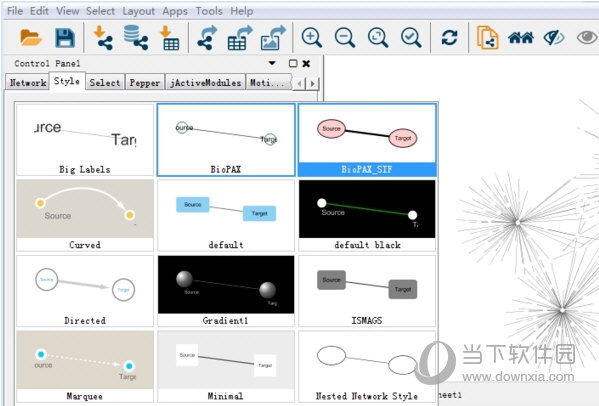Hide selected nodes and edges icon
The width and height of the screenshot is (599, 406).
pos(554,38)
